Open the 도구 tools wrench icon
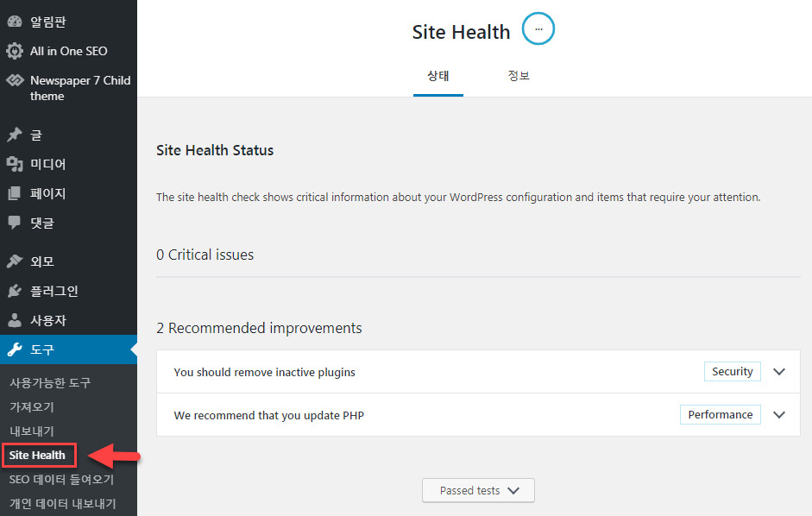Image resolution: width=812 pixels, height=516 pixels. [x=15, y=349]
